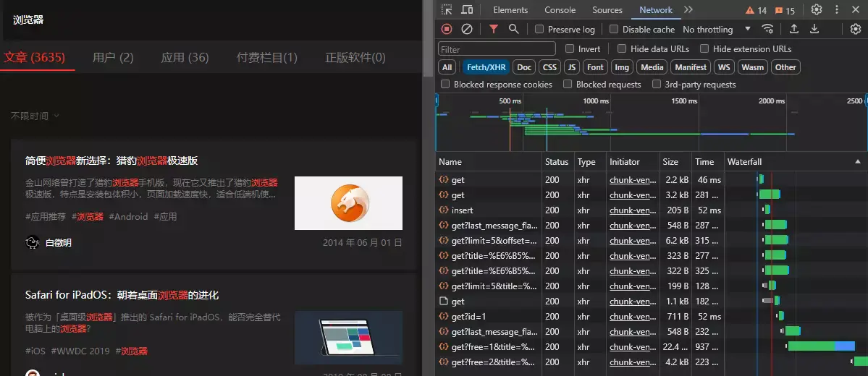868x376 pixels.
Task: Open network search magnifier icon
Action: (x=514, y=30)
